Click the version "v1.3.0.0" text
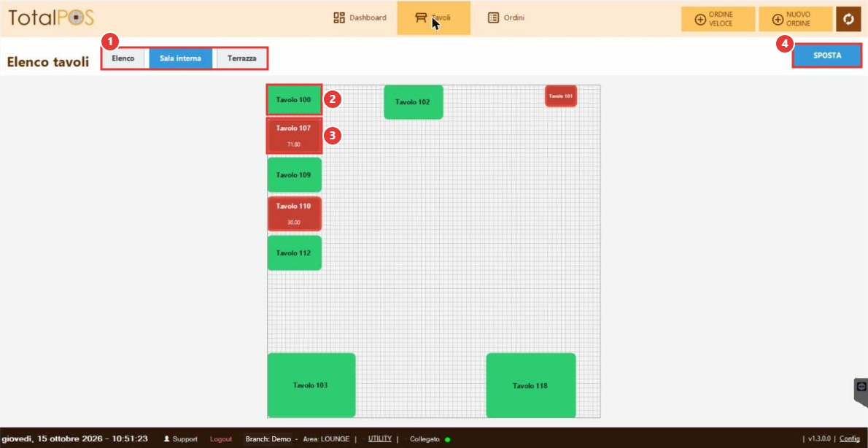Viewport: 868px width, 448px height. 821,439
